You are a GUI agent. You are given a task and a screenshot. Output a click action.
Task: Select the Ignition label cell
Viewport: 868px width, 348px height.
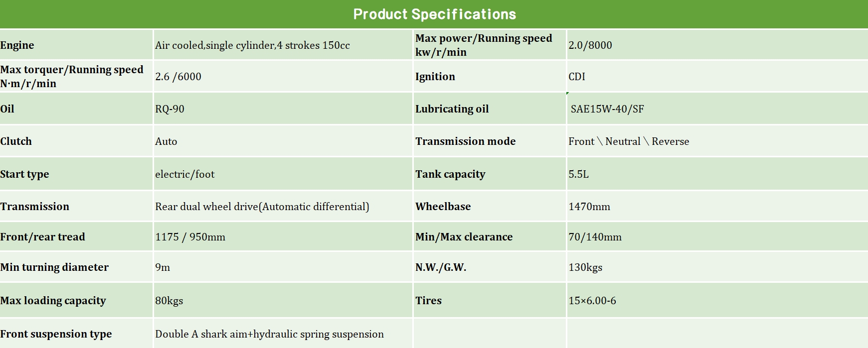435,77
